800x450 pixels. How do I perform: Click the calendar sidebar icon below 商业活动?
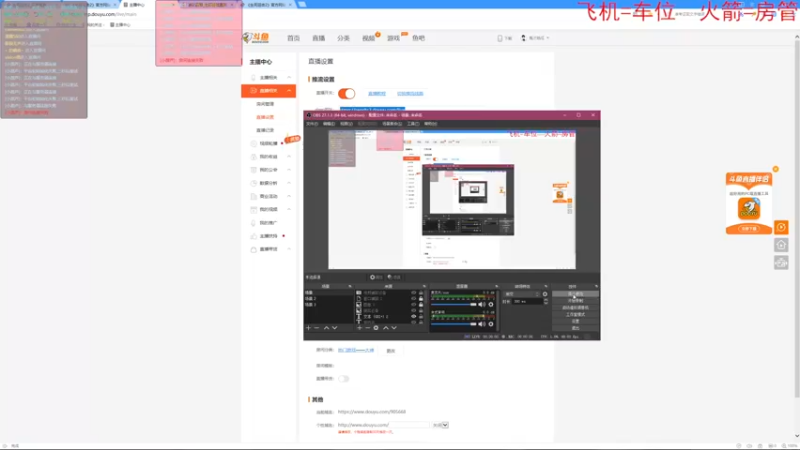point(254,210)
